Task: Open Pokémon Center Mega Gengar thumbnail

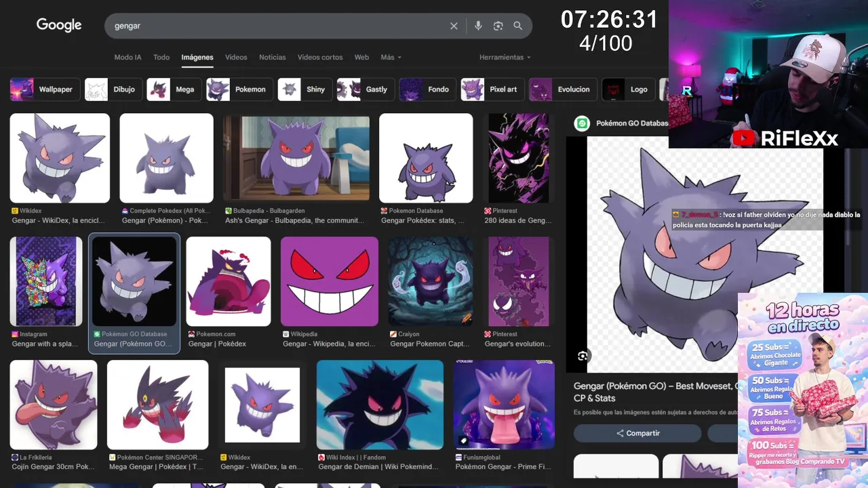Action: point(158,405)
